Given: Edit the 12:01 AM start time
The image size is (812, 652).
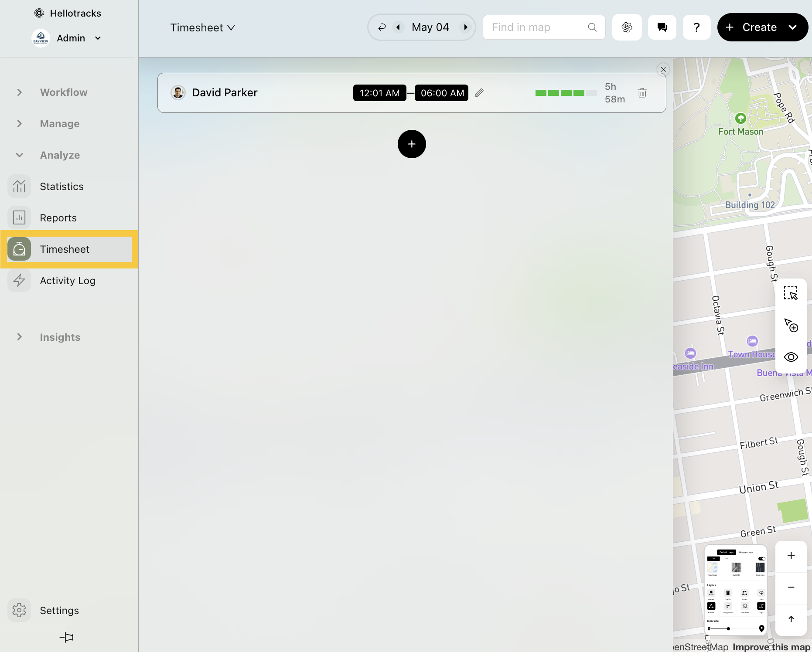Looking at the screenshot, I should (379, 93).
